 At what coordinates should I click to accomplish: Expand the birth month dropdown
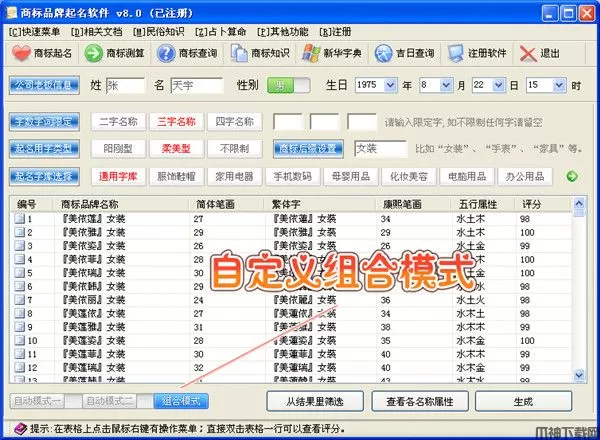coord(446,85)
